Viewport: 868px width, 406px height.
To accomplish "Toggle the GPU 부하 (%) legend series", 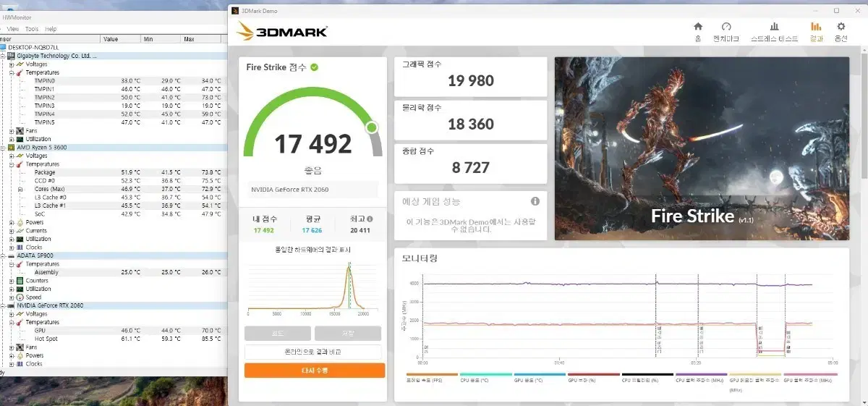I will point(593,377).
